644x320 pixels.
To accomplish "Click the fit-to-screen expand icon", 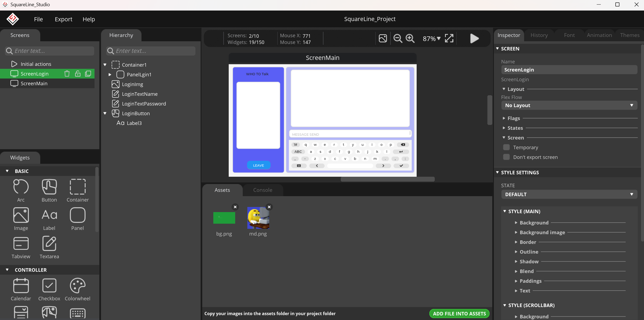I will pyautogui.click(x=449, y=38).
